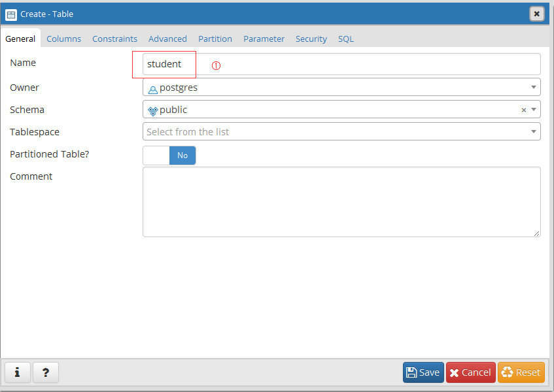Click inside the Comment text area
The image size is (554, 392).
click(x=341, y=202)
